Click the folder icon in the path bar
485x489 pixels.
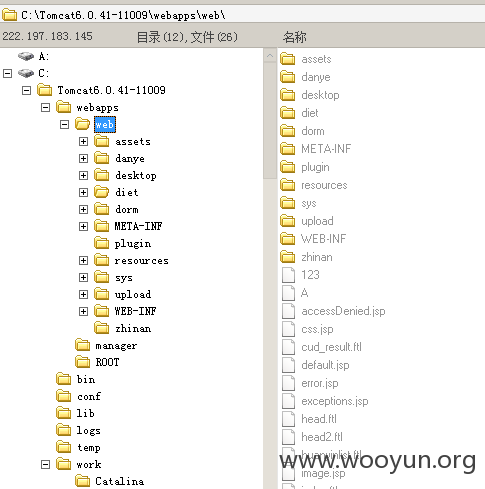9,15
